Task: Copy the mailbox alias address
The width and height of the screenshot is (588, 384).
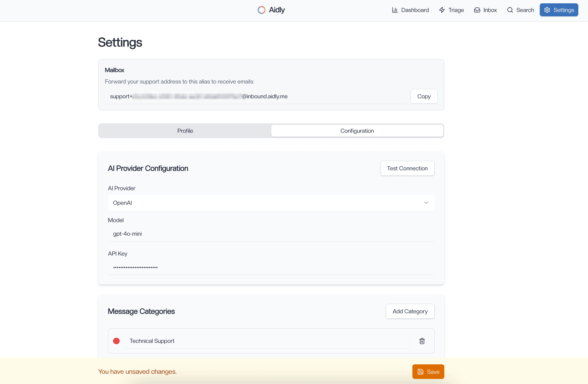Action: click(424, 96)
